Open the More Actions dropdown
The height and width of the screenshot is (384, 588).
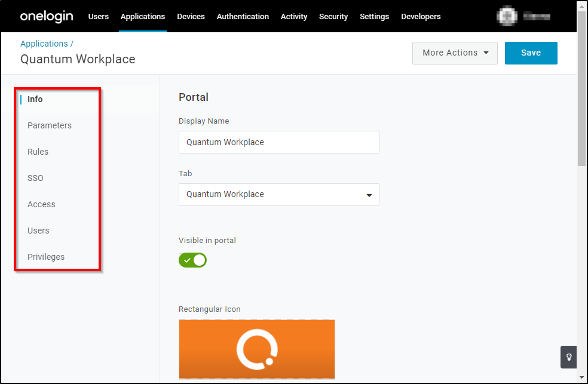click(455, 53)
